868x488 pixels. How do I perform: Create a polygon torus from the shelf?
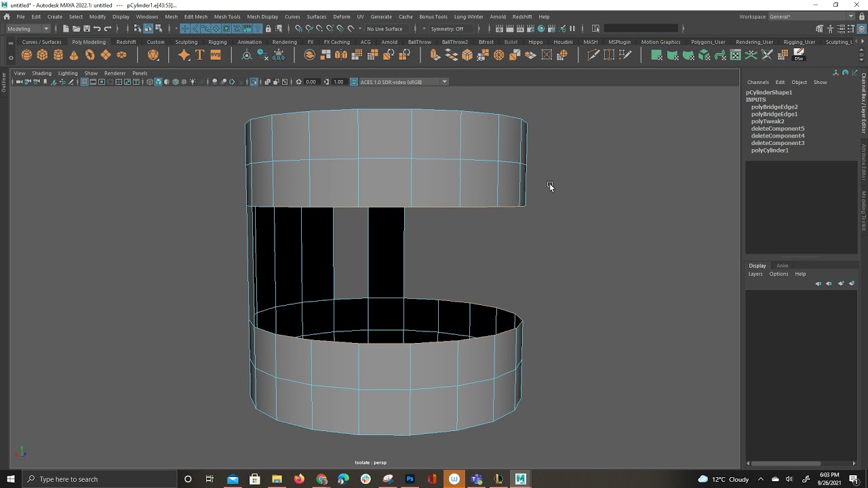90,55
